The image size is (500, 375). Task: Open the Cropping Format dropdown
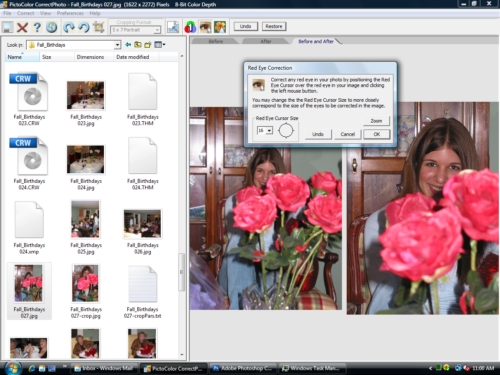point(157,30)
